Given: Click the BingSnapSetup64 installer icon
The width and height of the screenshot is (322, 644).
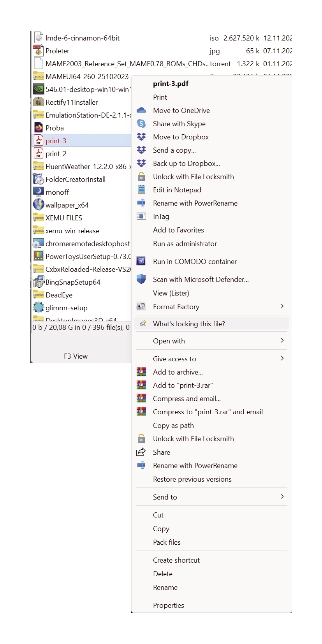Looking at the screenshot, I should 39,282.
